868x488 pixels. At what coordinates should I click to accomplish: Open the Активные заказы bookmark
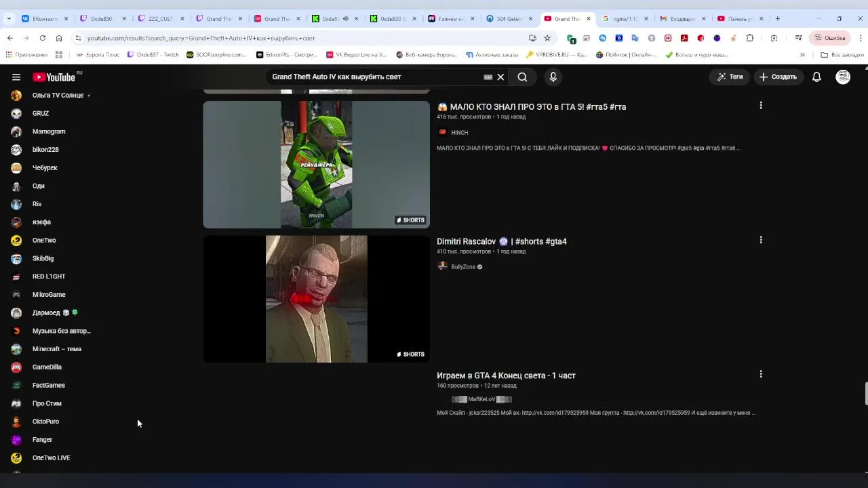(x=492, y=55)
